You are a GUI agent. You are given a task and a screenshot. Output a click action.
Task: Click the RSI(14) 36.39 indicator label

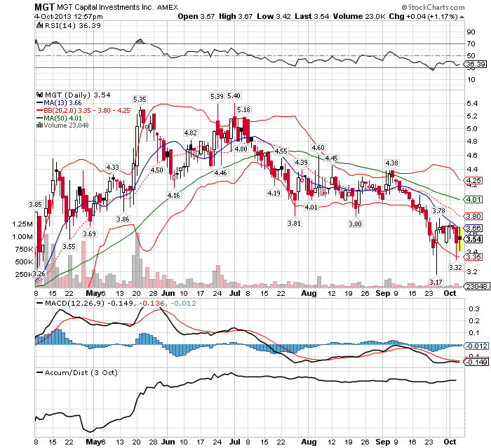(x=73, y=26)
